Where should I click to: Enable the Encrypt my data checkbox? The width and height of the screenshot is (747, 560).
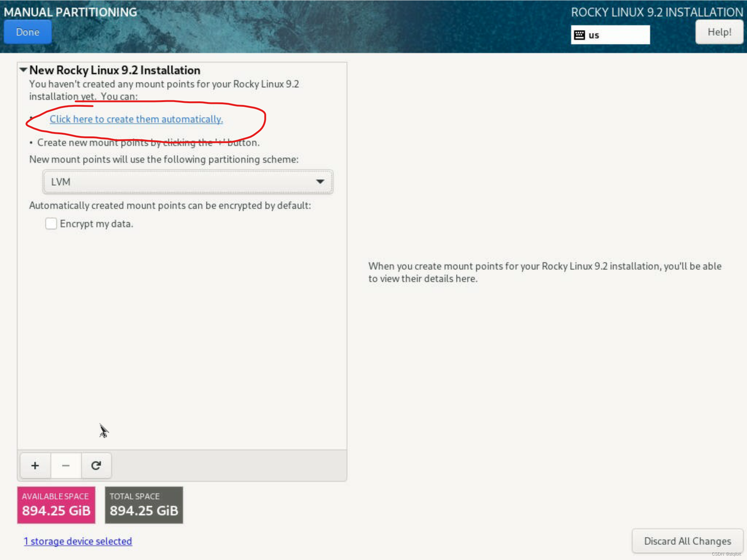(x=51, y=223)
